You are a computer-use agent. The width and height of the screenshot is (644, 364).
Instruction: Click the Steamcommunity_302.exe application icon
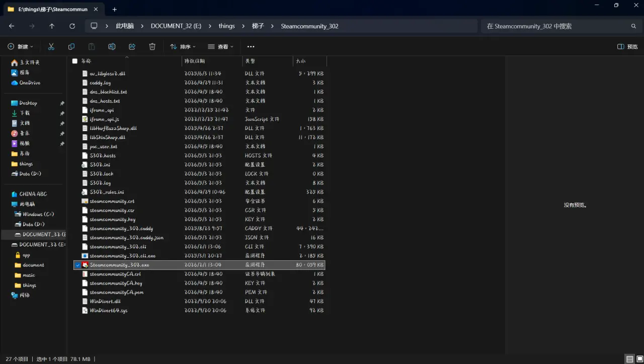click(85, 265)
